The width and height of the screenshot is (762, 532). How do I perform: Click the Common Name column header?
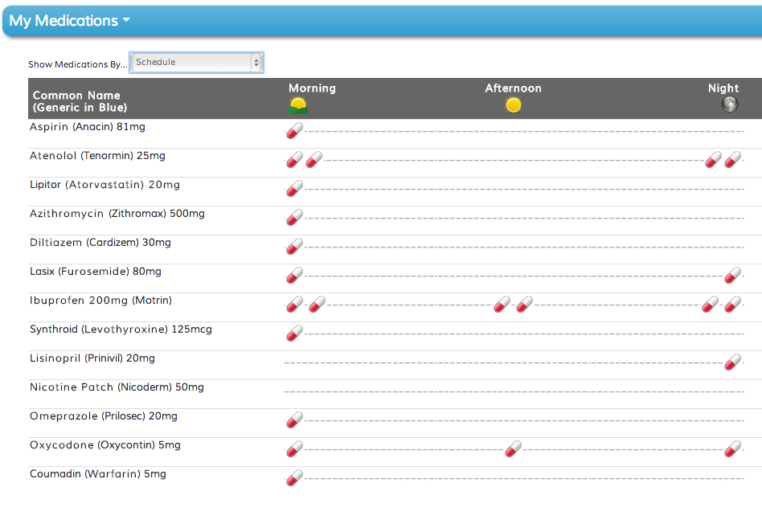pyautogui.click(x=80, y=101)
